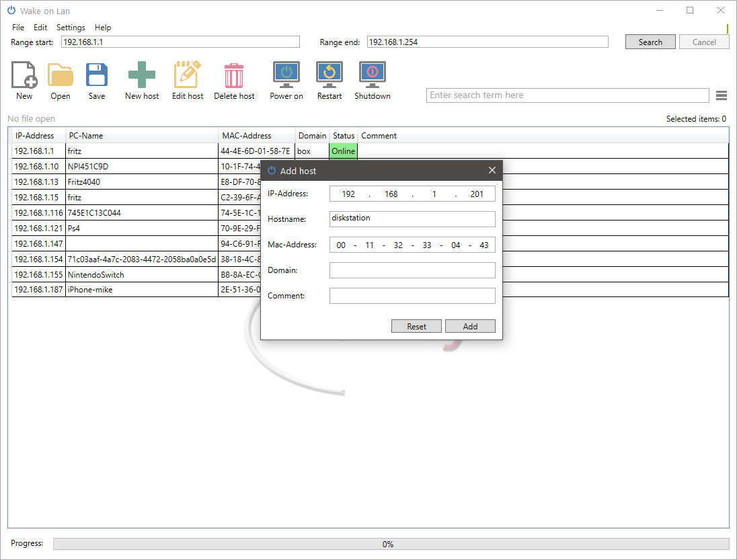Open the File menu
The image size is (737, 560).
pyautogui.click(x=18, y=28)
